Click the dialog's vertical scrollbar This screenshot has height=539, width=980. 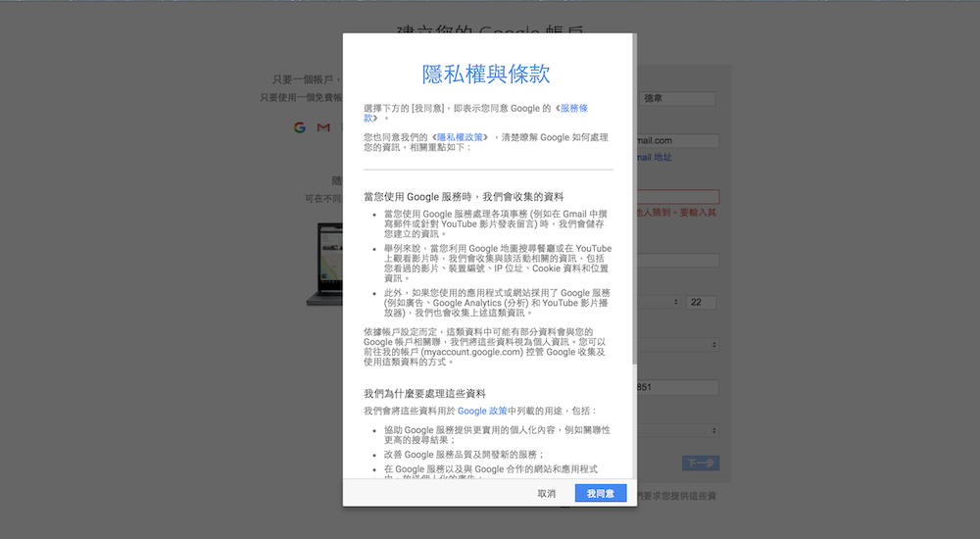[x=634, y=200]
